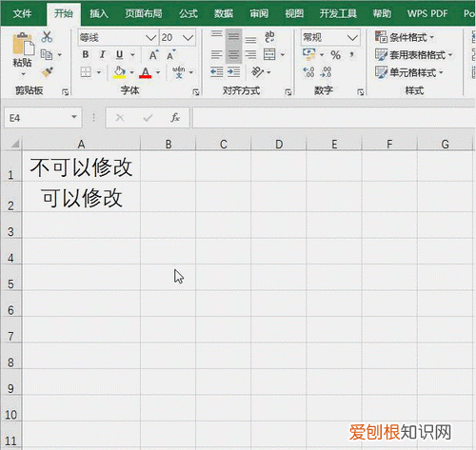Open Conditional Formatting (条件格式) menu
The image size is (476, 450).
pyautogui.click(x=405, y=37)
